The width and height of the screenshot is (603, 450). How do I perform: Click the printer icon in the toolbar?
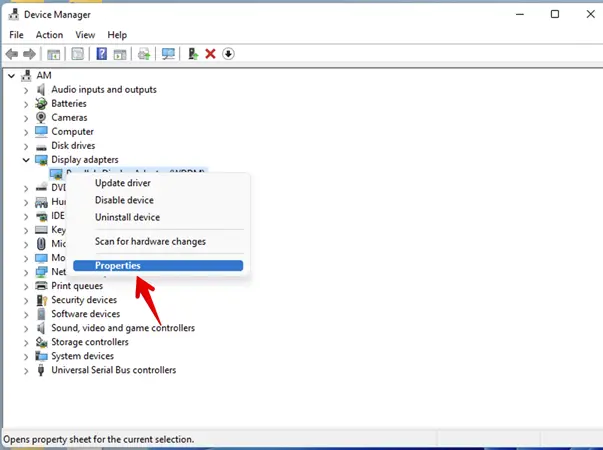point(145,54)
